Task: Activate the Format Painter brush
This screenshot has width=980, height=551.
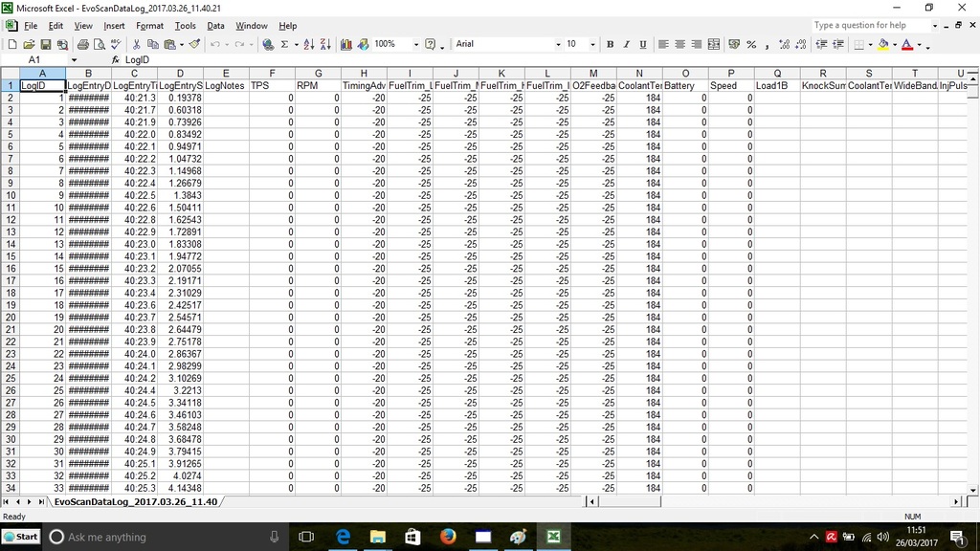Action: pyautogui.click(x=194, y=44)
